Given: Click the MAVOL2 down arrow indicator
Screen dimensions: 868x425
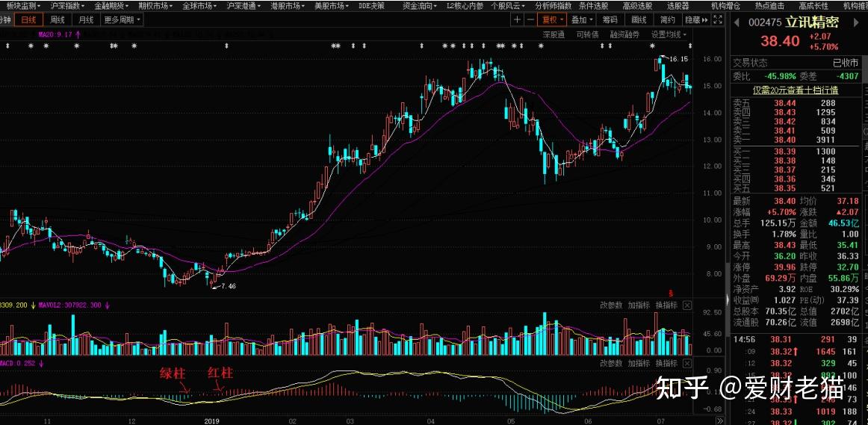Looking at the screenshot, I should click(x=107, y=305).
